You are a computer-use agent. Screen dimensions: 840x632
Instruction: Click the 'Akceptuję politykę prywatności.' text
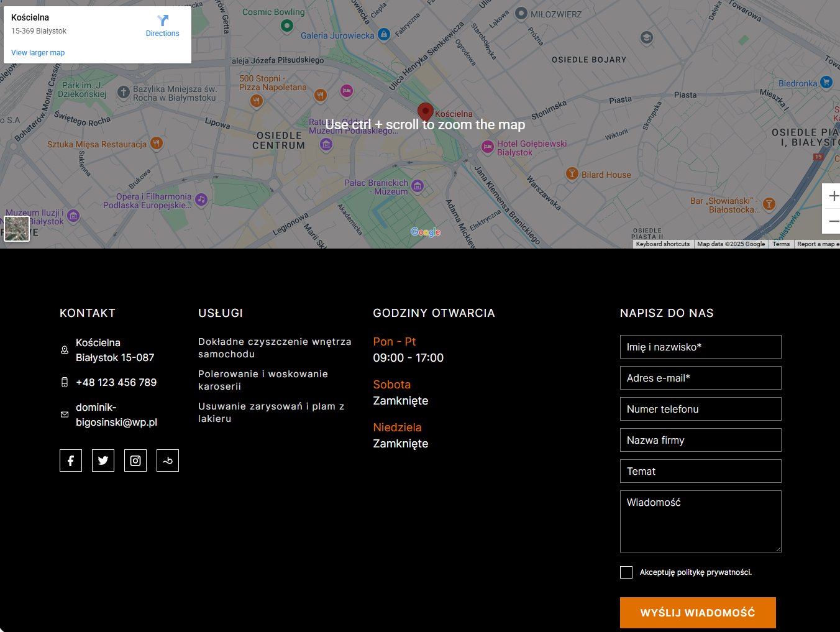tap(696, 572)
